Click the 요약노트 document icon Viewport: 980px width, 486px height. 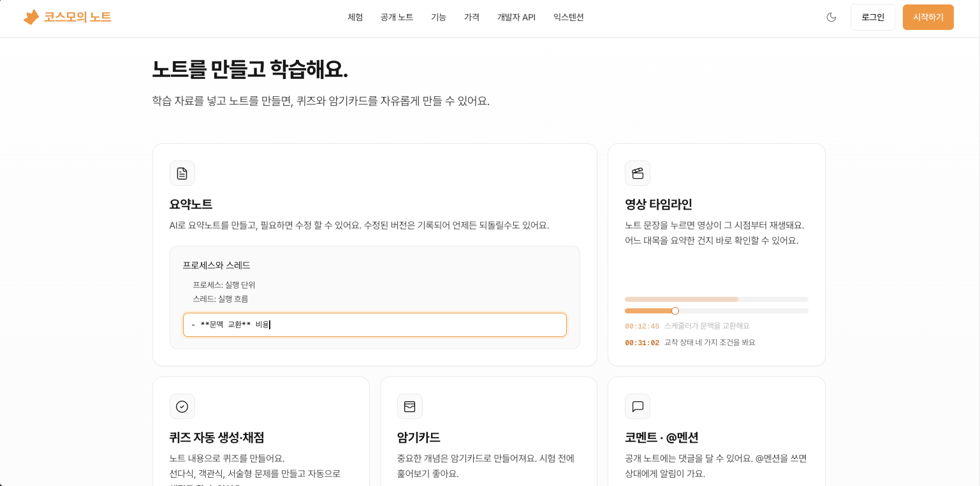tap(182, 173)
